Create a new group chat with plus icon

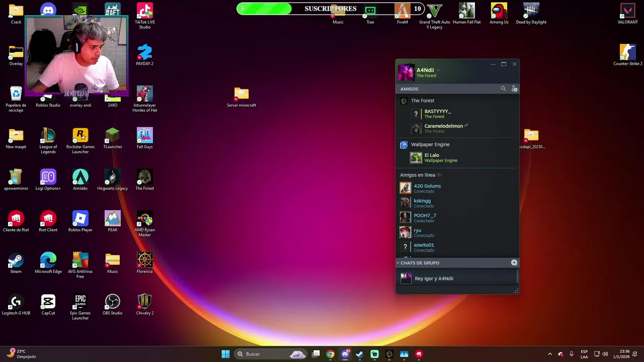514,262
